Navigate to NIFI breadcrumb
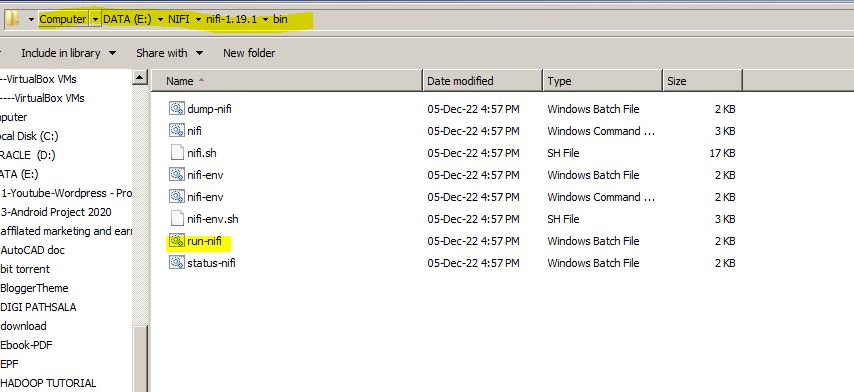The width and height of the screenshot is (854, 392). tap(179, 19)
